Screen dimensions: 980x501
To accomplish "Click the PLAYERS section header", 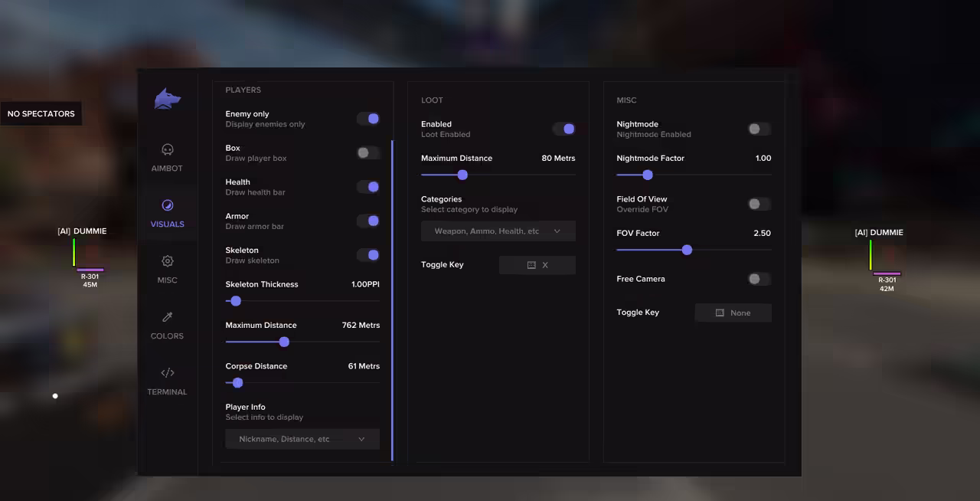I will point(243,90).
